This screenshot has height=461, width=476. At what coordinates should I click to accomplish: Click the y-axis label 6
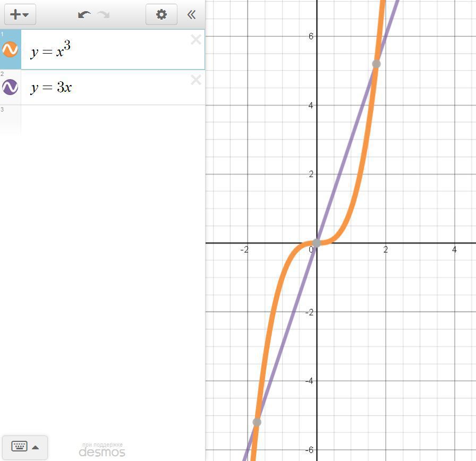point(311,37)
